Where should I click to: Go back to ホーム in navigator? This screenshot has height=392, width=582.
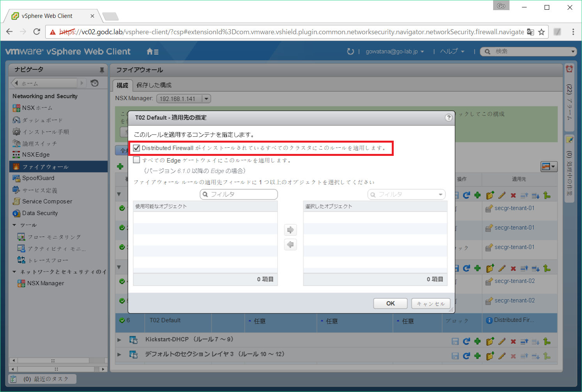[44, 83]
